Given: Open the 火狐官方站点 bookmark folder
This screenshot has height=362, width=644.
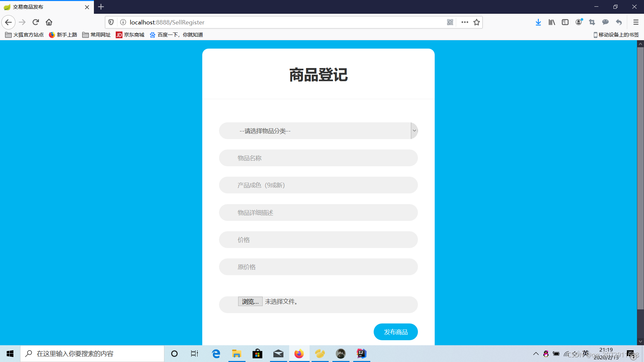Looking at the screenshot, I should pyautogui.click(x=24, y=35).
